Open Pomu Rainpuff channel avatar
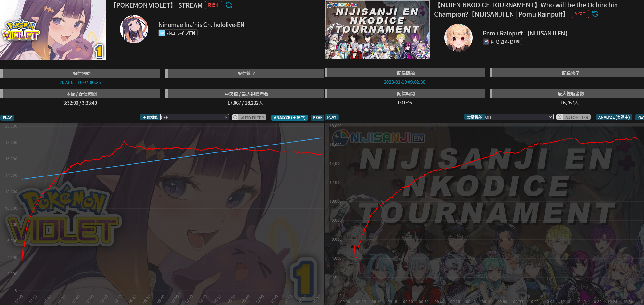Screen dimensions: 644x305 point(458,38)
